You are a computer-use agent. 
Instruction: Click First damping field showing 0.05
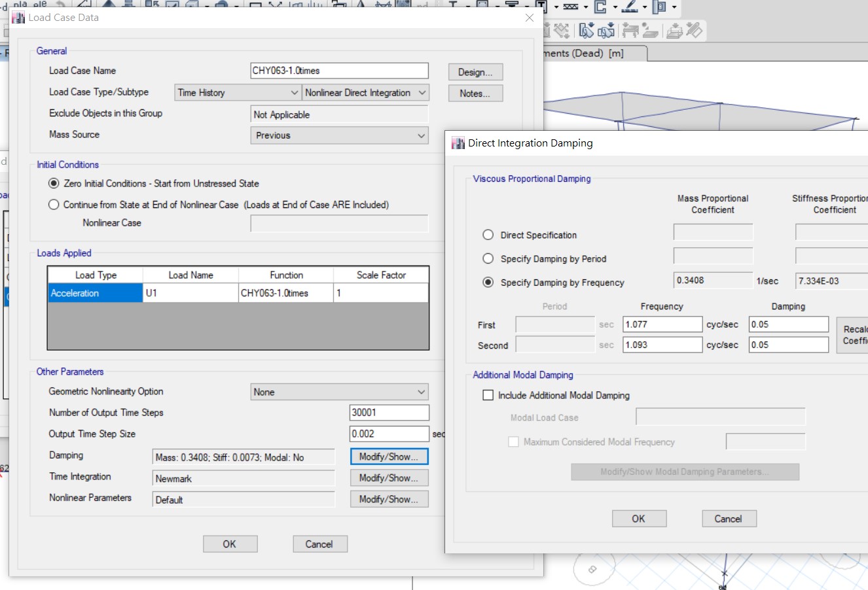[x=789, y=324]
